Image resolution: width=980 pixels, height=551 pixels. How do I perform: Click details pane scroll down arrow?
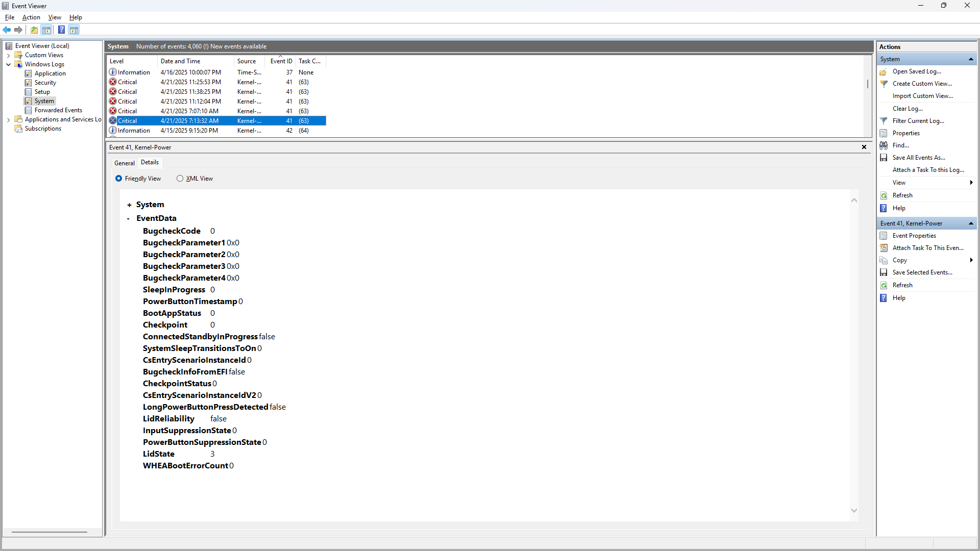coord(854,511)
